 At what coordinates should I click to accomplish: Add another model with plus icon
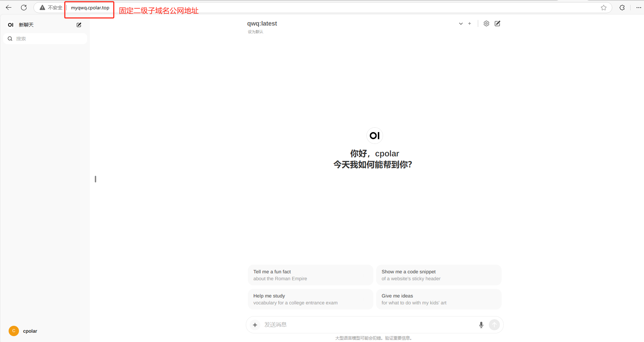point(470,23)
